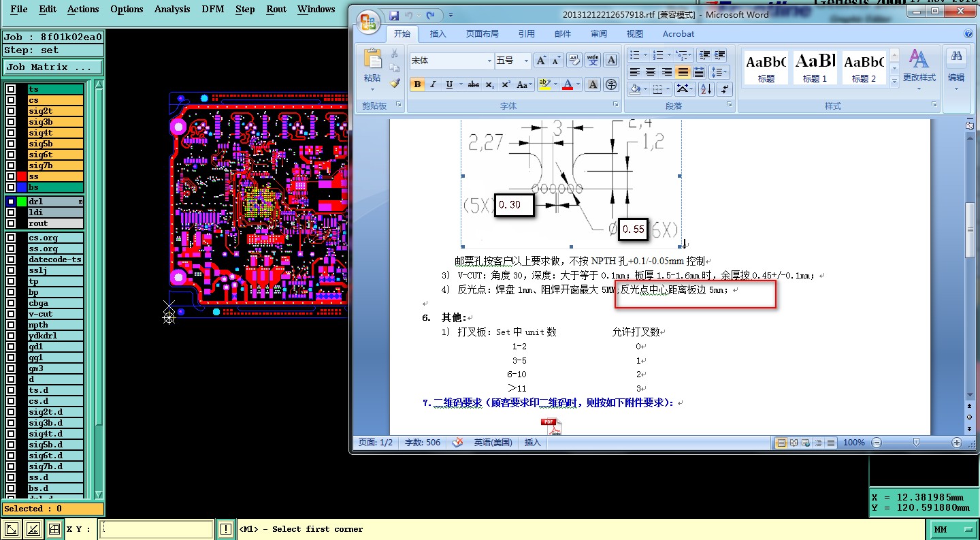Open the Rout menu in Genesis
Image resolution: width=980 pixels, height=540 pixels.
pyautogui.click(x=276, y=9)
